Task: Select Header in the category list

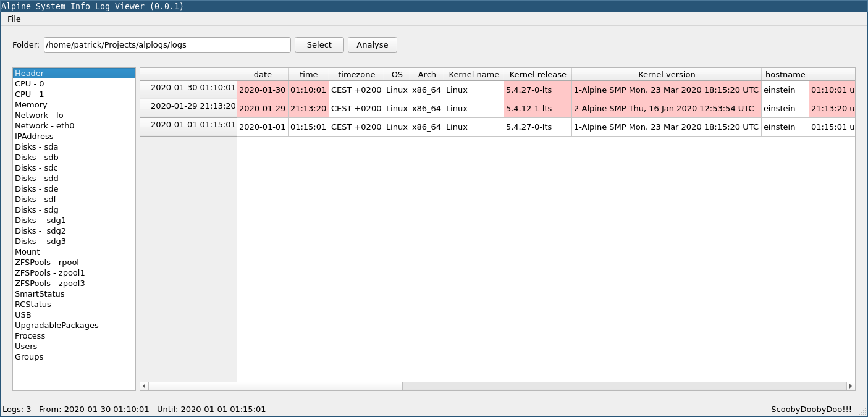Action: pyautogui.click(x=74, y=74)
